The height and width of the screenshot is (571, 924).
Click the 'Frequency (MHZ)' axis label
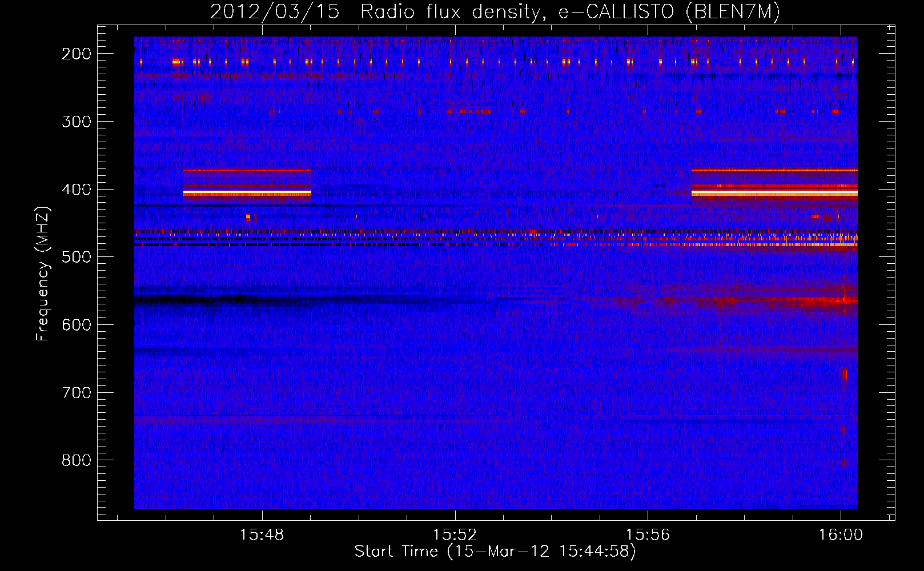[43, 274]
